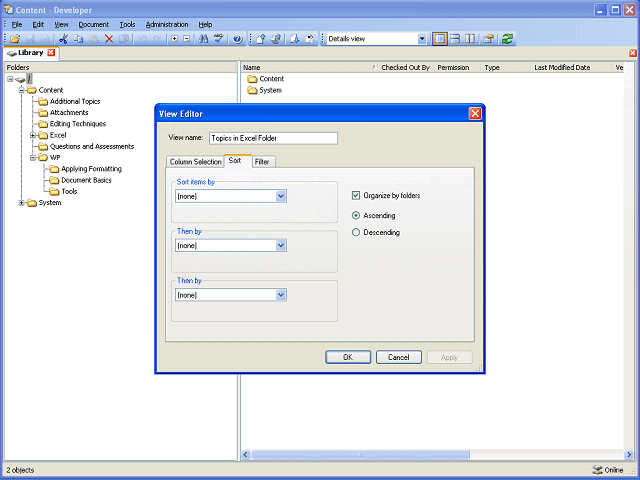Switch to the Column Selection tab
This screenshot has width=640, height=480.
pos(196,162)
